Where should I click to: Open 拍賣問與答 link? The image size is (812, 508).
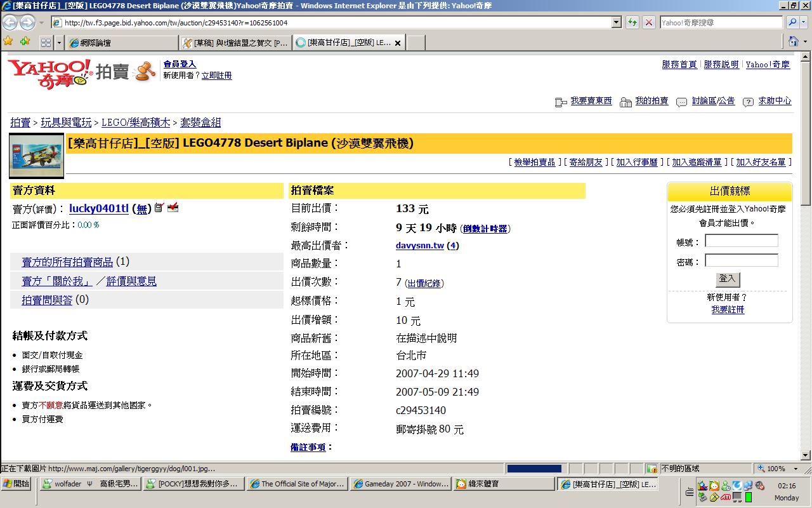pyautogui.click(x=47, y=300)
